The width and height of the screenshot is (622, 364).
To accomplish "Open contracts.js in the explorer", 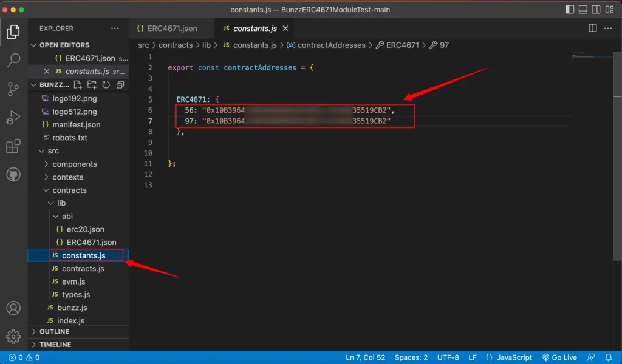I will pos(83,269).
